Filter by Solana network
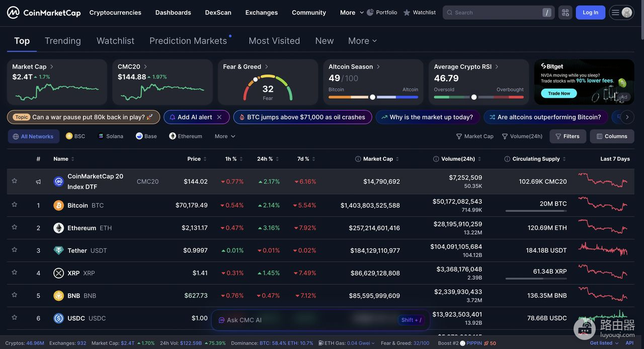Viewport: 644px width, 349px height. coord(111,136)
